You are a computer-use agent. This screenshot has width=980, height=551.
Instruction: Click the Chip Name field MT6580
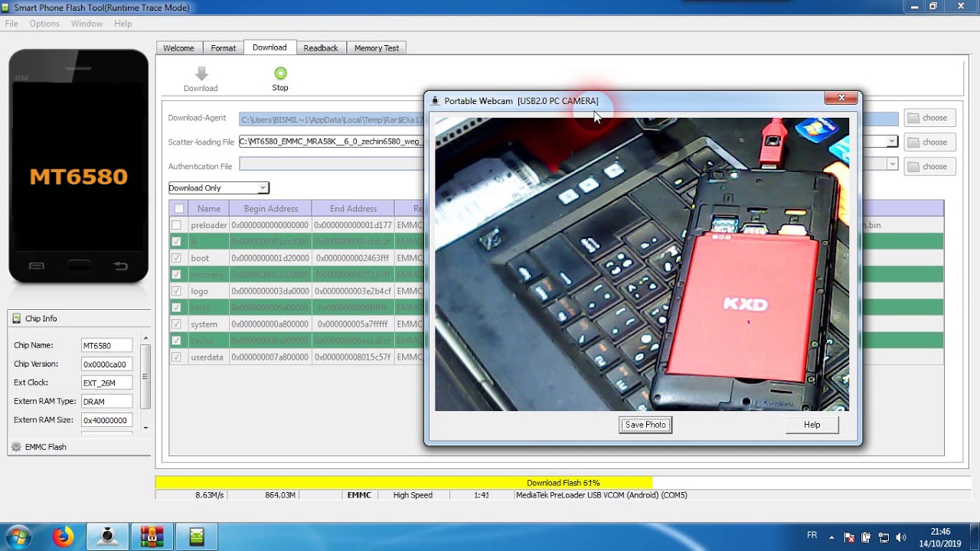107,346
